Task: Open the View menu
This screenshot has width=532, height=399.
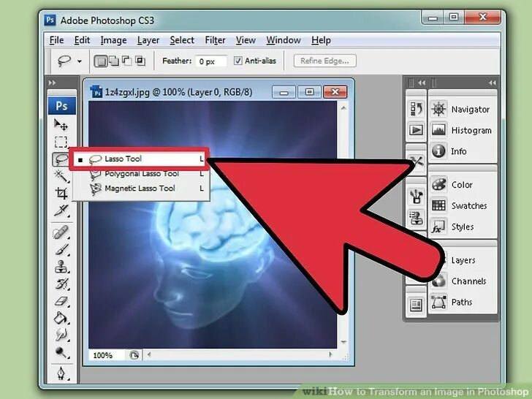Action: coord(246,40)
